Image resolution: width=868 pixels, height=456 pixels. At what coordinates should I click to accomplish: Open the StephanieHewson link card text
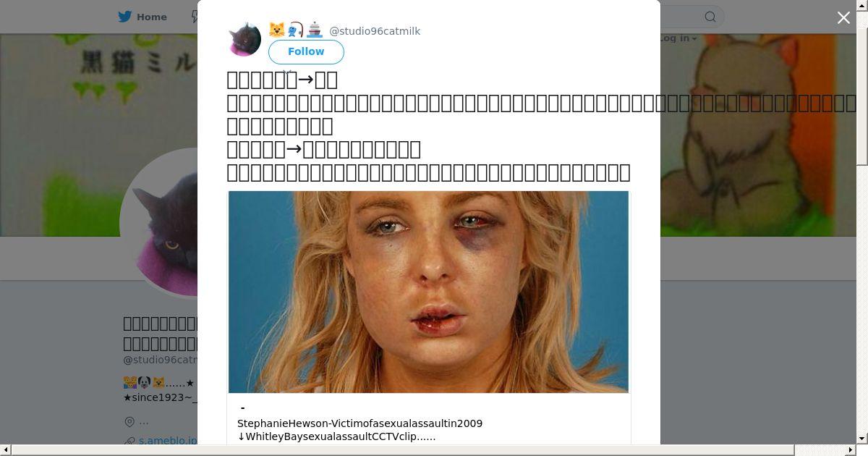[359, 423]
